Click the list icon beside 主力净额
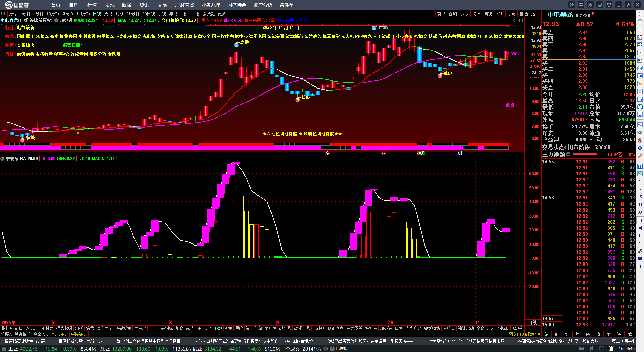 click(568, 154)
